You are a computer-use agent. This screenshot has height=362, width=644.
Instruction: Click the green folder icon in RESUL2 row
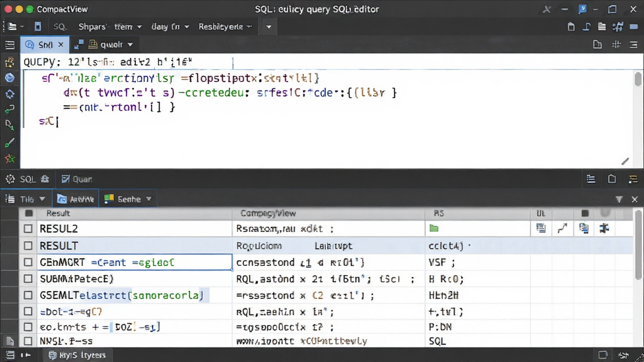(x=434, y=228)
